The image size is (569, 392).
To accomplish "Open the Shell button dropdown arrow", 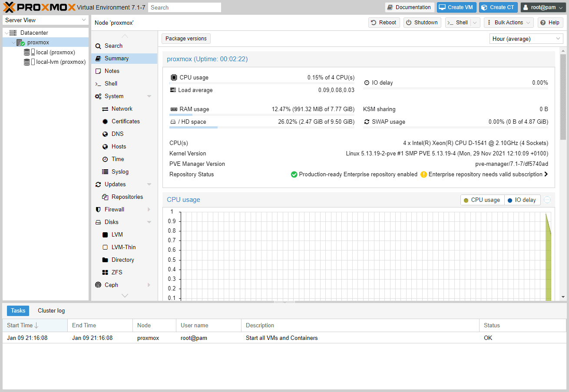I will pyautogui.click(x=475, y=23).
